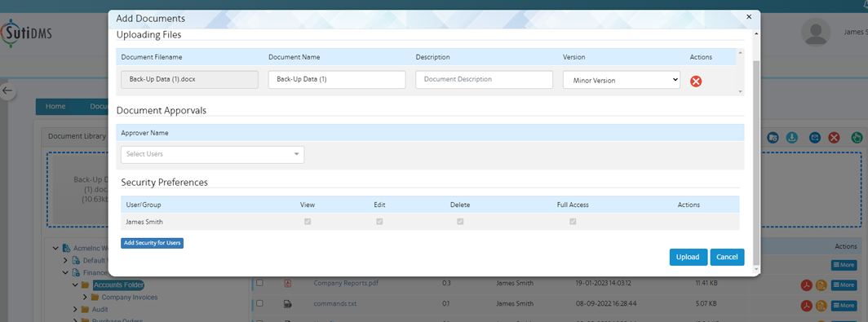Screen dimensions: 868x322
Task: Click red PDF action icon in Company Reports row
Action: click(x=807, y=285)
